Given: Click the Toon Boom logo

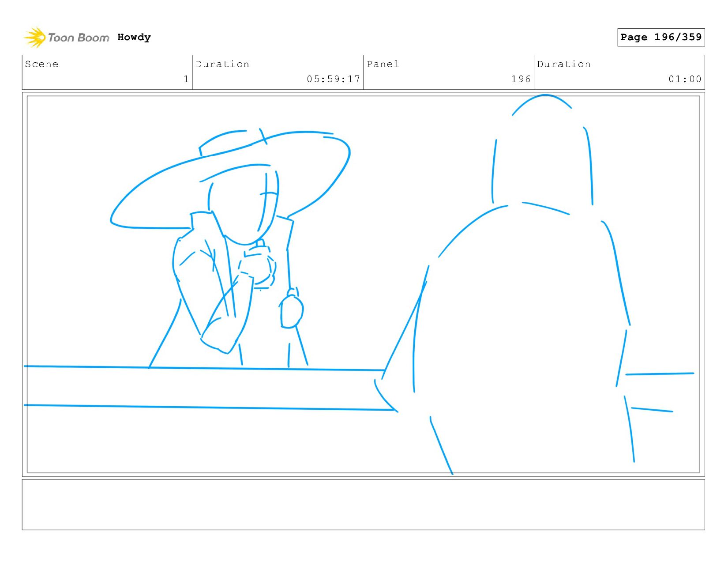Looking at the screenshot, I should (x=66, y=38).
